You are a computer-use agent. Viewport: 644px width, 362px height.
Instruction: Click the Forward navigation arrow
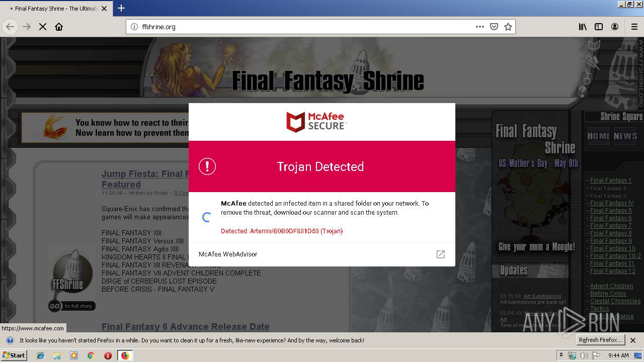pyautogui.click(x=27, y=27)
